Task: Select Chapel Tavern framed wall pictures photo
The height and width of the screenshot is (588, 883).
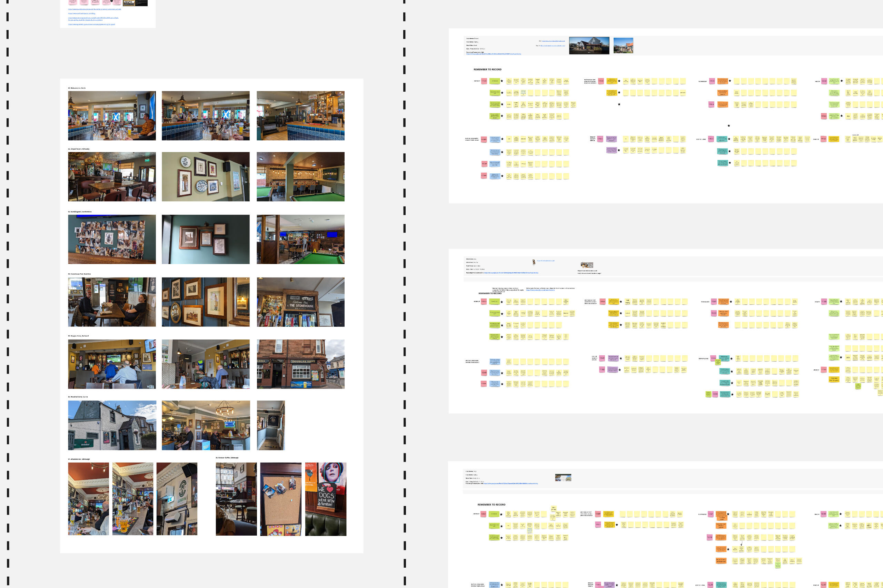Action: [205, 176]
